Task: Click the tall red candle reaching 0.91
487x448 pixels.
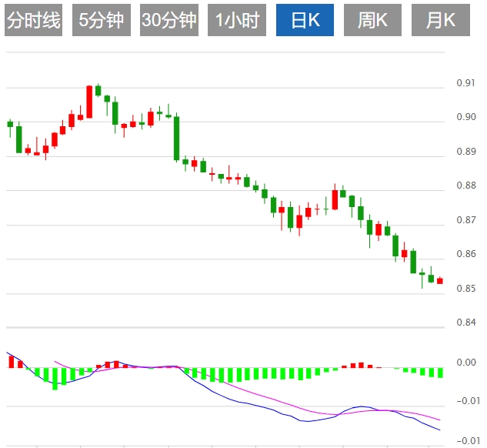Action: click(89, 102)
